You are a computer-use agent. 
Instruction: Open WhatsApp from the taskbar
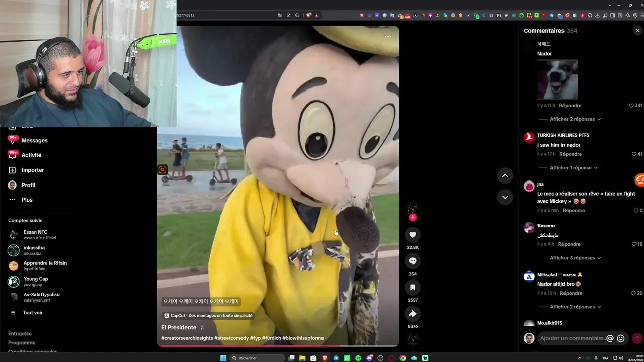347,358
